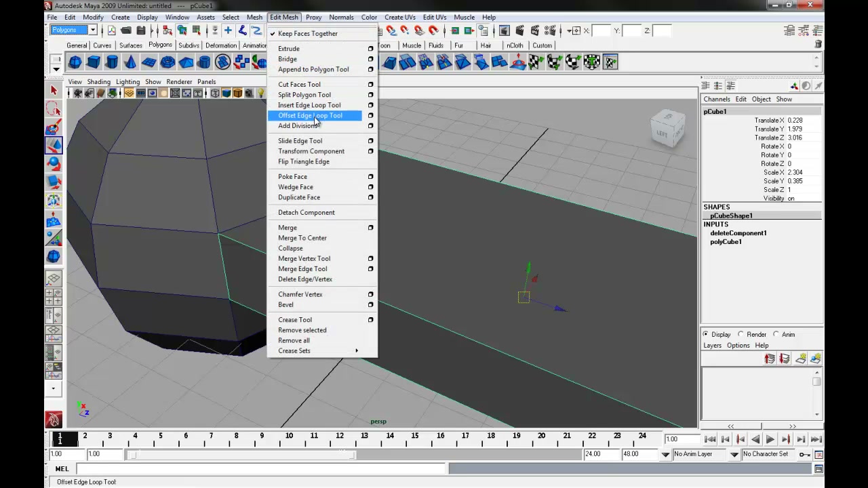Pick the Select tool arrow in toolbox

tap(54, 91)
